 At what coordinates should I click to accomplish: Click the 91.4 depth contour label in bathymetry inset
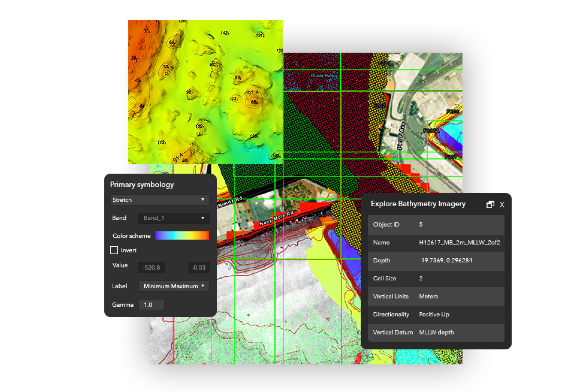click(253, 93)
